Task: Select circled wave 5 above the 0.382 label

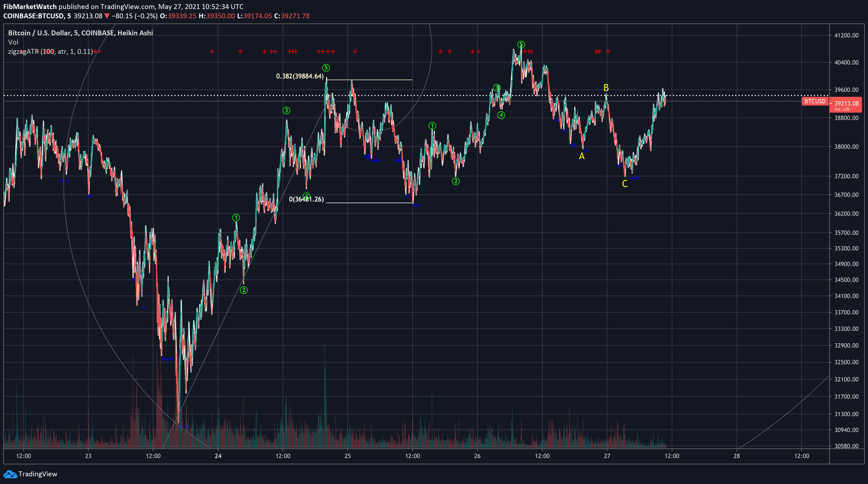Action: pyautogui.click(x=326, y=68)
